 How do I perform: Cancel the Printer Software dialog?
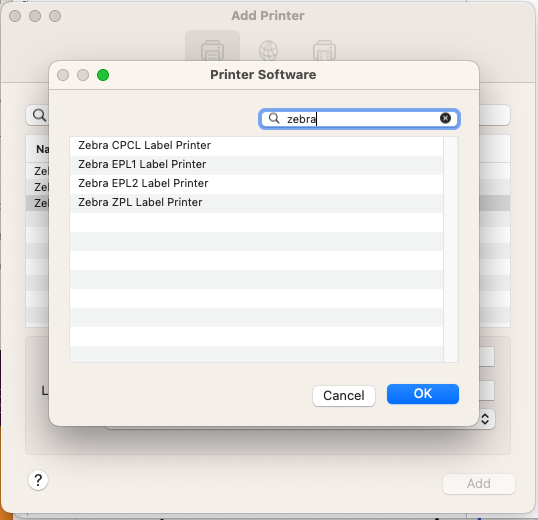[x=344, y=396]
